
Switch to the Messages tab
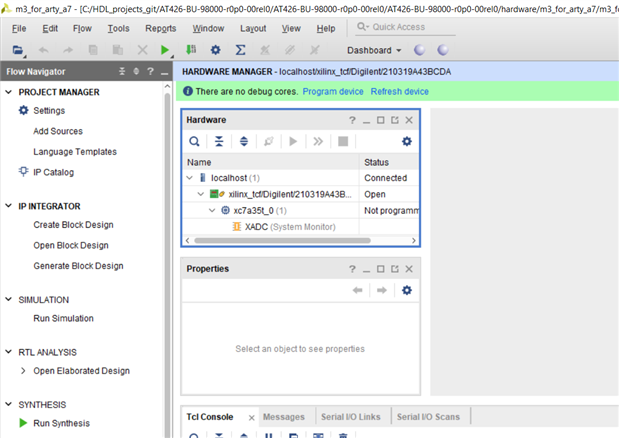[x=284, y=417]
